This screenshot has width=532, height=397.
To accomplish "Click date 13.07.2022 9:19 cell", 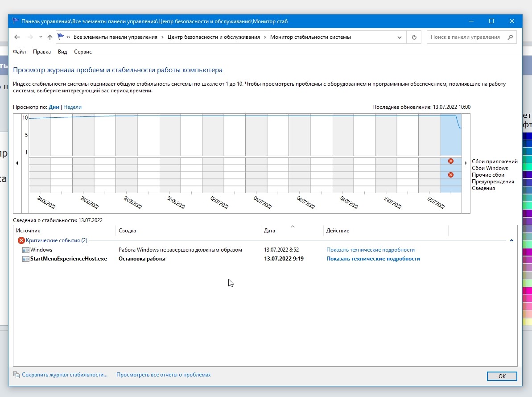I will click(284, 259).
